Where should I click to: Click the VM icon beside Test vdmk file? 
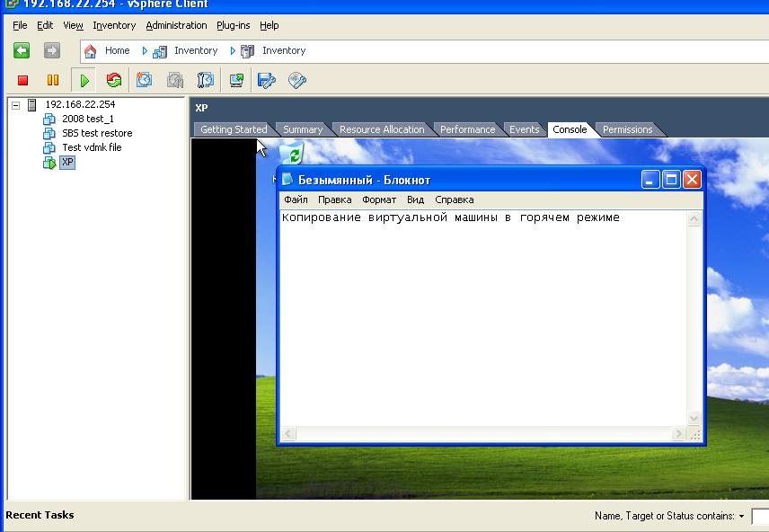pyautogui.click(x=49, y=147)
